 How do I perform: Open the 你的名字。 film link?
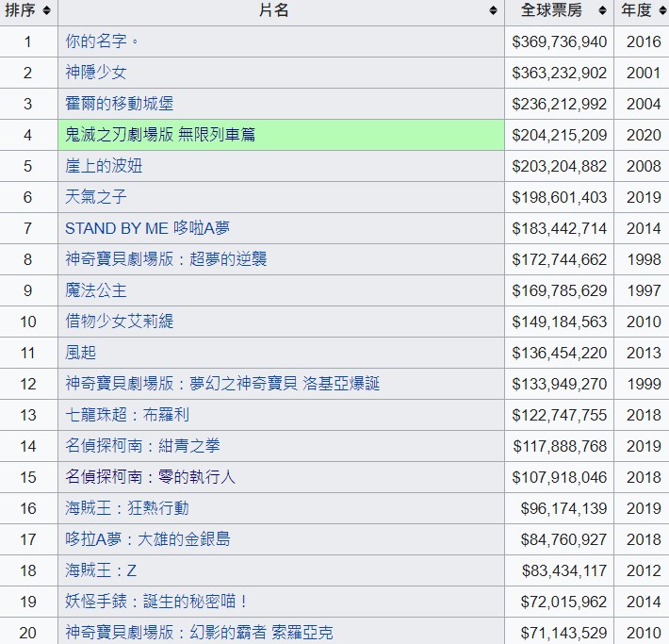click(x=102, y=41)
